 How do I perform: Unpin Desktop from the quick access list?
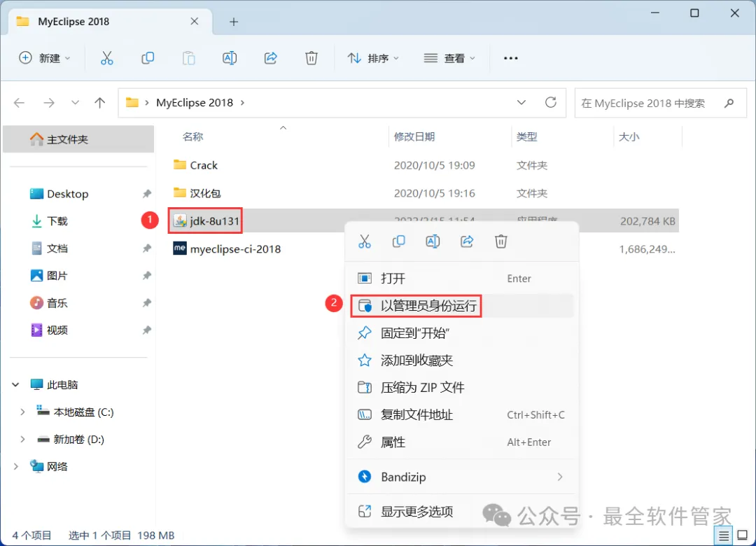click(146, 194)
